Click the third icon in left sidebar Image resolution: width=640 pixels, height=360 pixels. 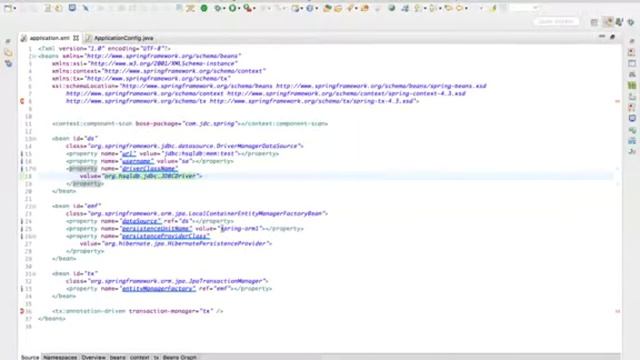pyautogui.click(x=8, y=64)
